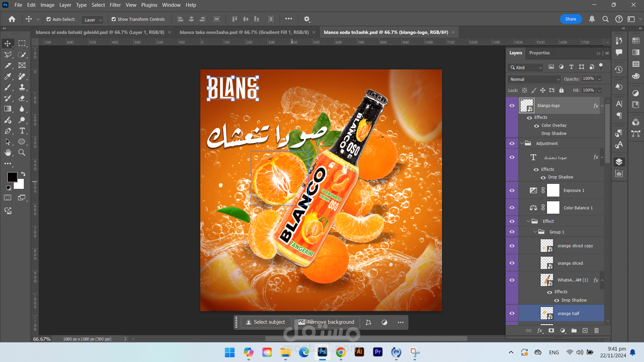
Task: Select the Gradient tool
Action: (8, 109)
